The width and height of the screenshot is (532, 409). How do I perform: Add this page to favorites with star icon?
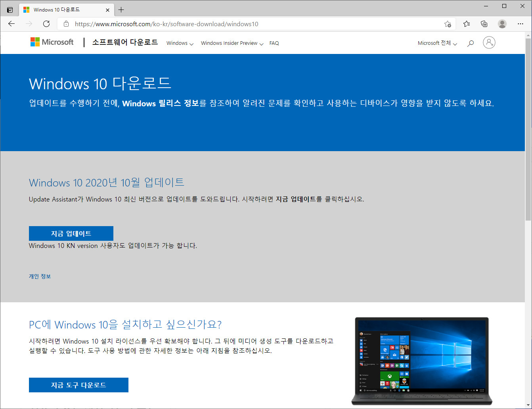pos(448,24)
